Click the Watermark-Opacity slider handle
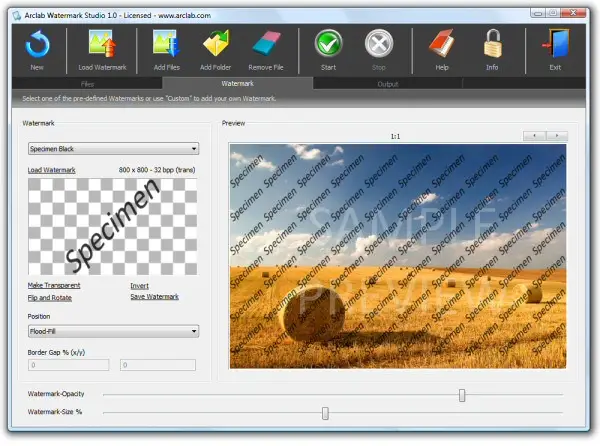 point(462,395)
